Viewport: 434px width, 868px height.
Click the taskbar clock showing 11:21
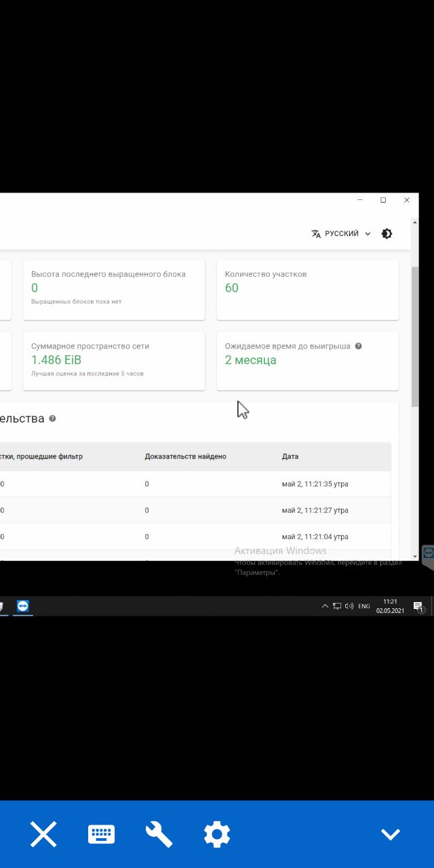pyautogui.click(x=390, y=606)
